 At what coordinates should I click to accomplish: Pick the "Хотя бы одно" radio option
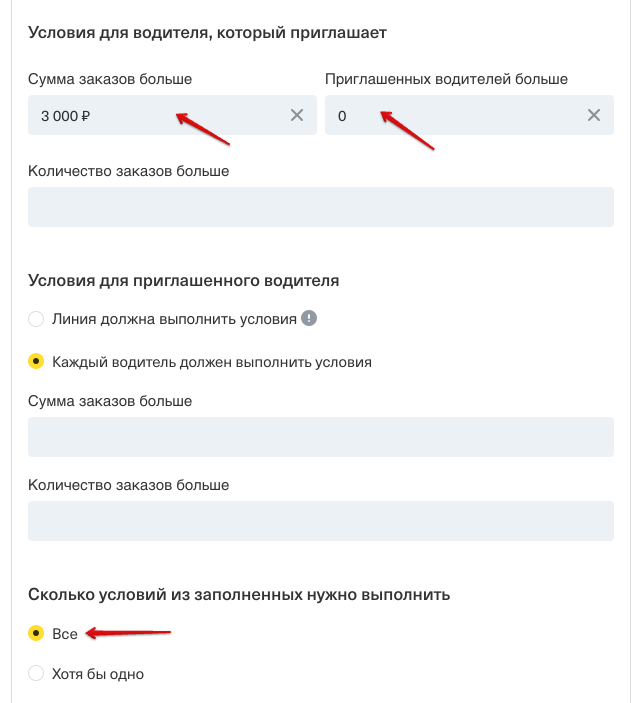(x=37, y=674)
